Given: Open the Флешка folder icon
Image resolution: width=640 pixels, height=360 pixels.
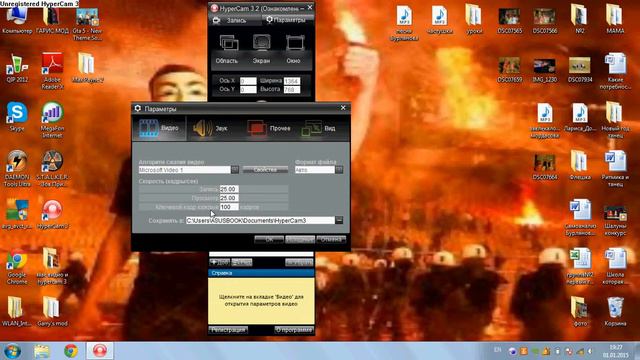Looking at the screenshot, I should 580,166.
